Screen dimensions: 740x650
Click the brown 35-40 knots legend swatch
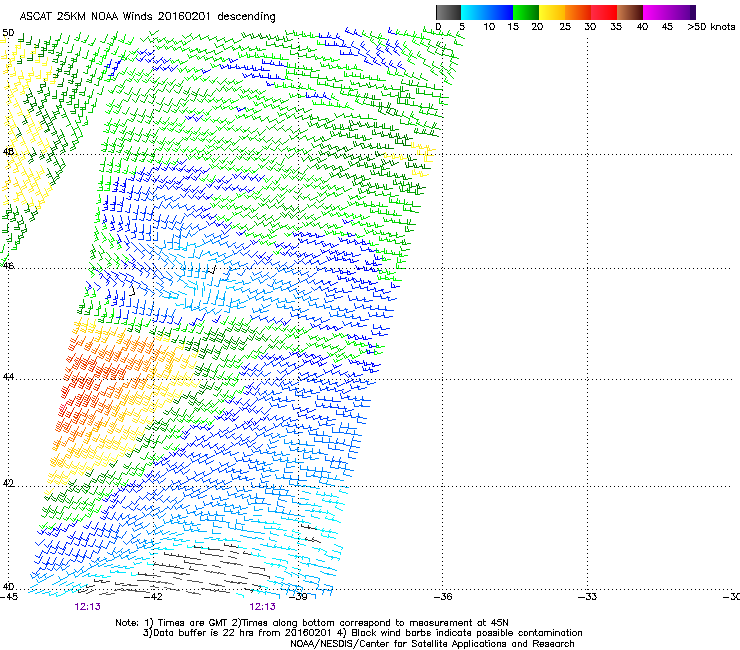tap(630, 12)
